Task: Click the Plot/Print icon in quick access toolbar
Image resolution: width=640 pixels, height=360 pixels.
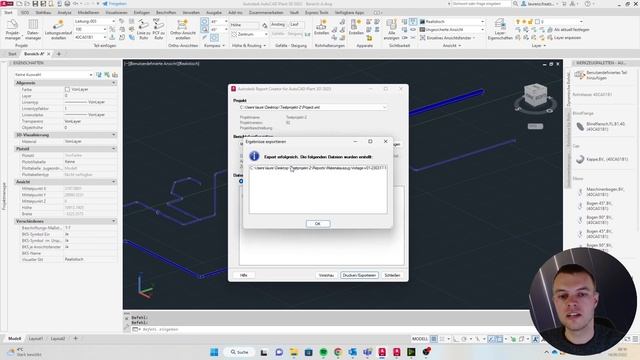Action: 67,4
